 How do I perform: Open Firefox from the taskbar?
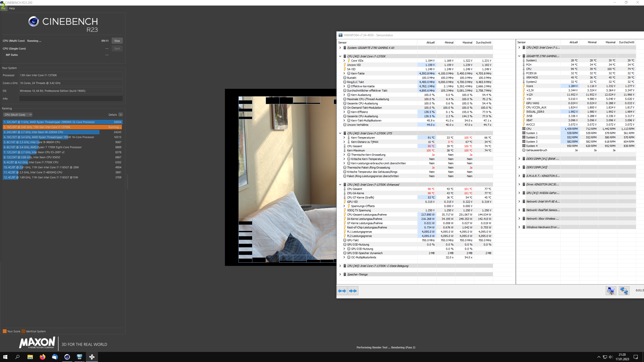coord(42,357)
